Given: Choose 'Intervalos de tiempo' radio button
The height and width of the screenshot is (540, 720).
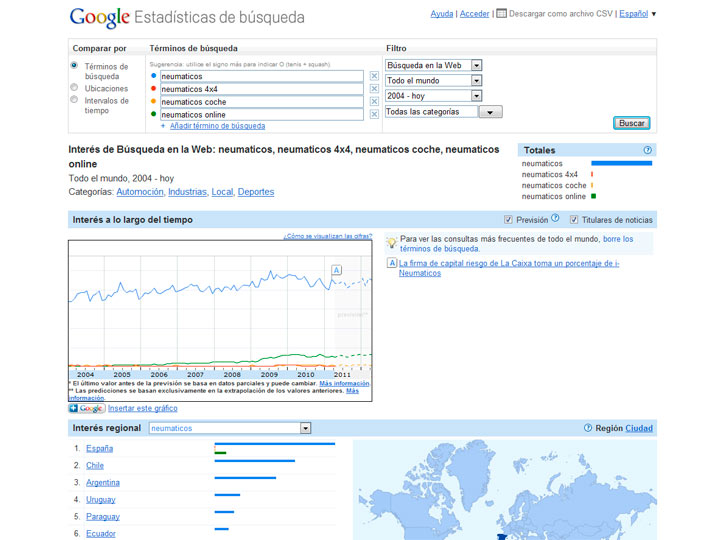Looking at the screenshot, I should click(74, 100).
